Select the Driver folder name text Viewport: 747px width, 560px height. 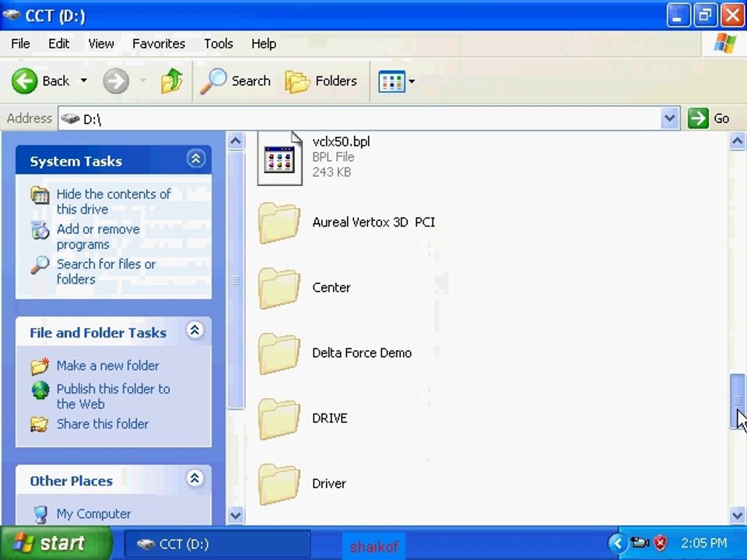click(x=328, y=483)
